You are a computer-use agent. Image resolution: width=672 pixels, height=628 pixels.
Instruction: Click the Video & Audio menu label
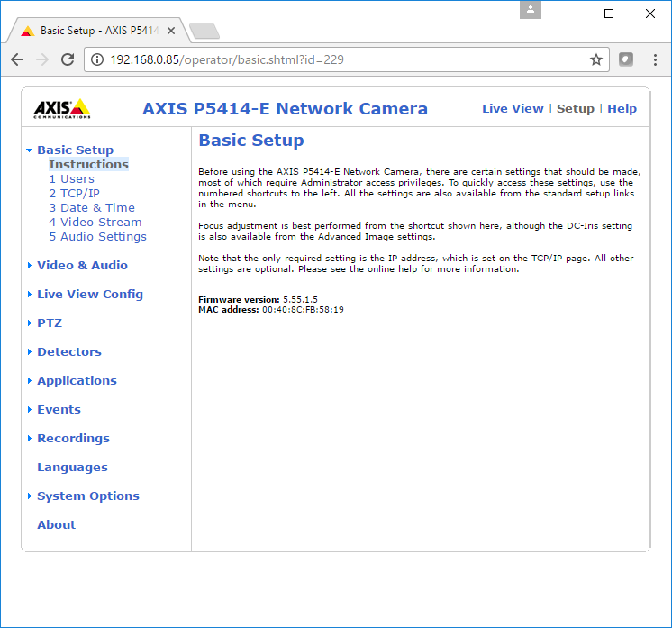point(82,266)
